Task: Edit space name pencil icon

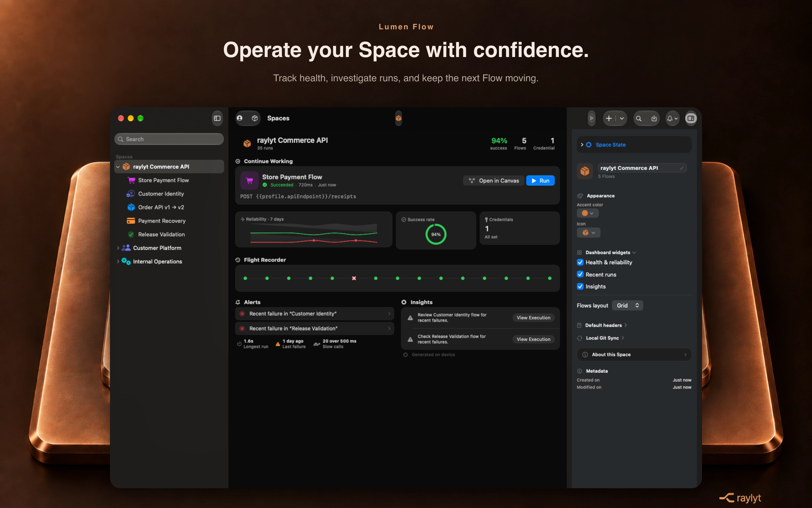Action: (x=681, y=168)
